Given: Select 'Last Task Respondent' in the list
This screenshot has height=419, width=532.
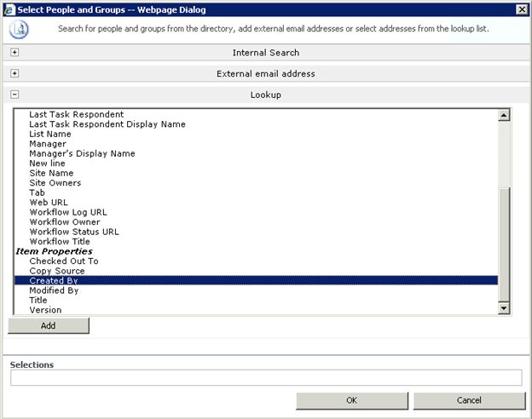Looking at the screenshot, I should (256, 114).
